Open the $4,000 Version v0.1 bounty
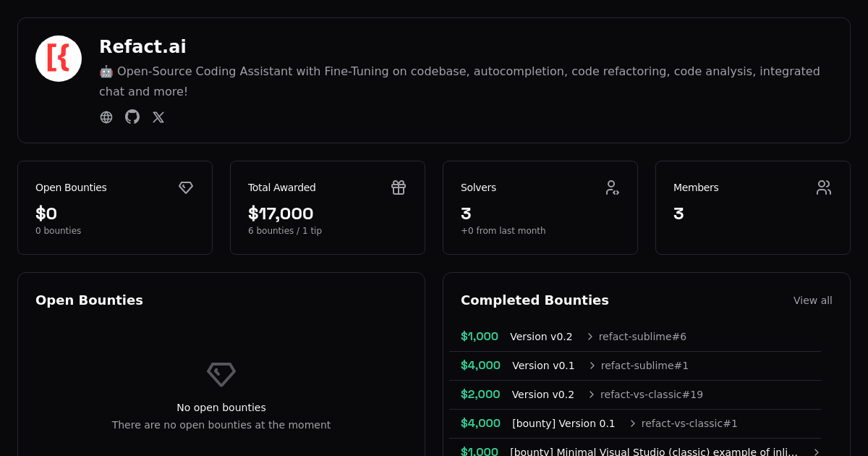Image resolution: width=868 pixels, height=456 pixels. click(543, 366)
